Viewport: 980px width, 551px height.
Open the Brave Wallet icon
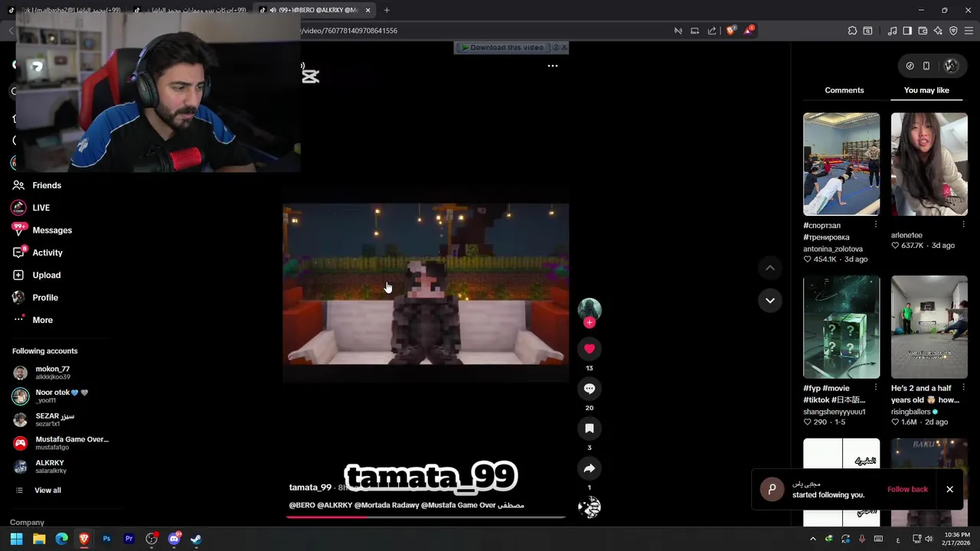pyautogui.click(x=923, y=31)
